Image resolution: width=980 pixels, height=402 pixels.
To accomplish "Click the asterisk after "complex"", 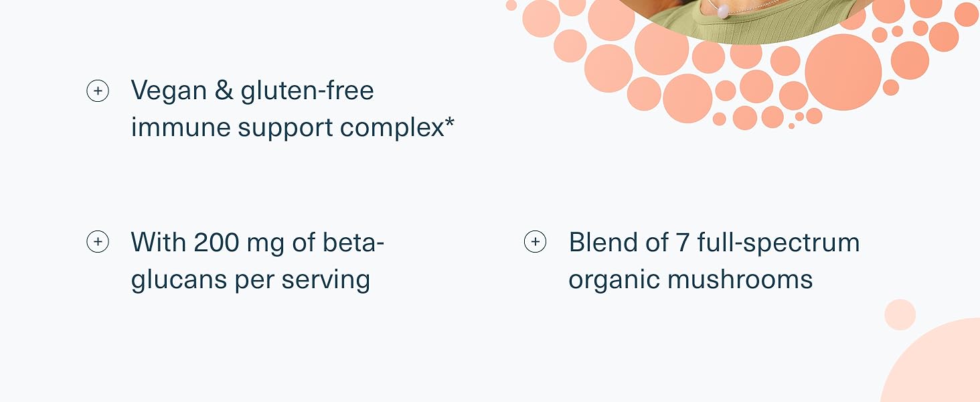I will click(x=449, y=123).
